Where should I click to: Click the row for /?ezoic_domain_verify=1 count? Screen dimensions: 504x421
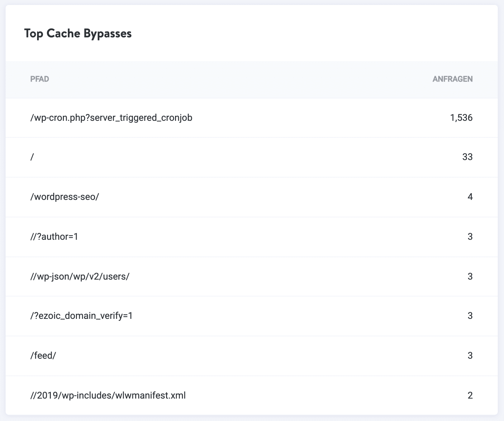click(470, 316)
